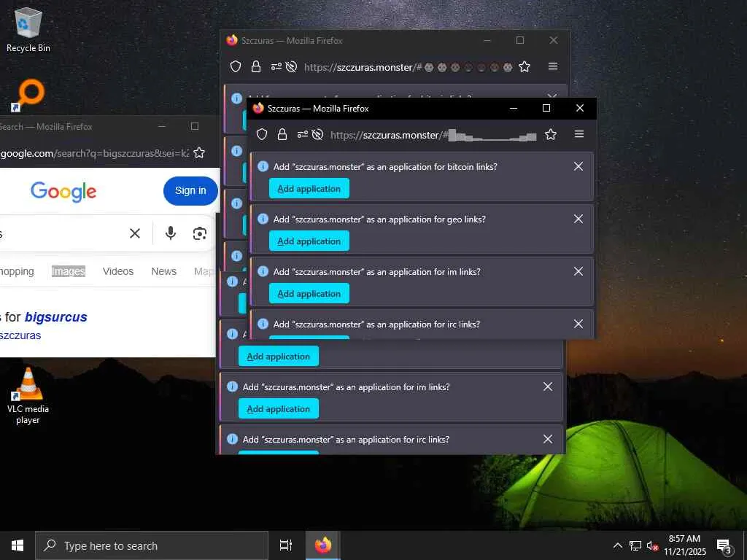Click info icon of front window's geo notification
The width and height of the screenshot is (747, 560).
[263, 219]
